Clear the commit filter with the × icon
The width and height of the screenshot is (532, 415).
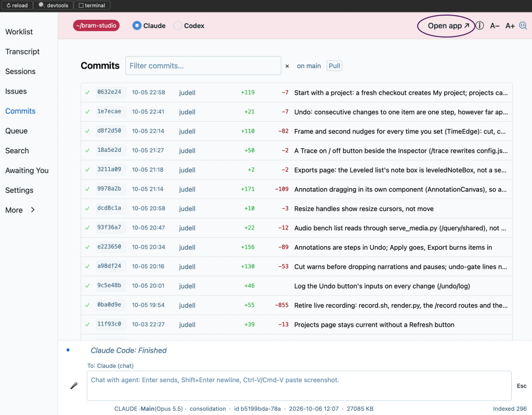(x=287, y=66)
